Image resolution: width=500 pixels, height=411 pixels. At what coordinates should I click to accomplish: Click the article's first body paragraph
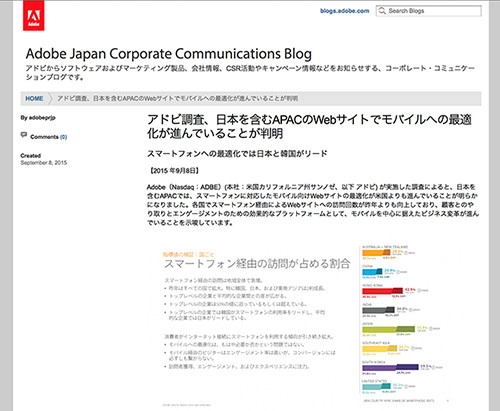click(x=313, y=205)
